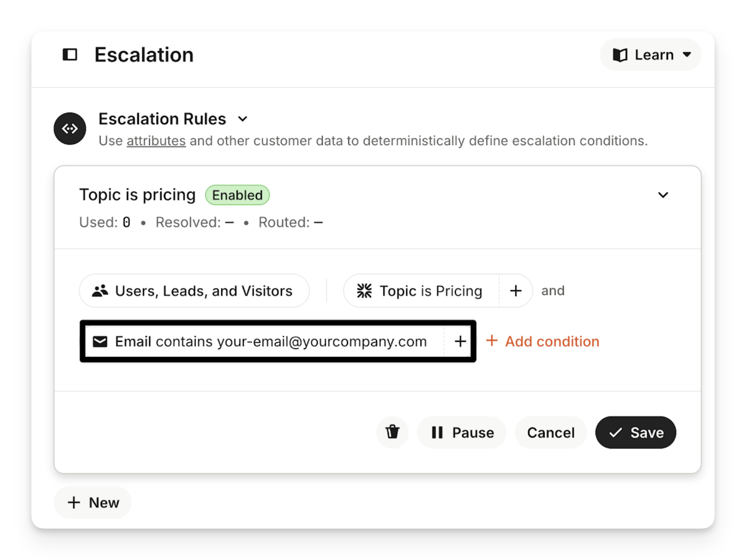Image resolution: width=746 pixels, height=560 pixels.
Task: Create a New escalation rule
Action: (93, 503)
